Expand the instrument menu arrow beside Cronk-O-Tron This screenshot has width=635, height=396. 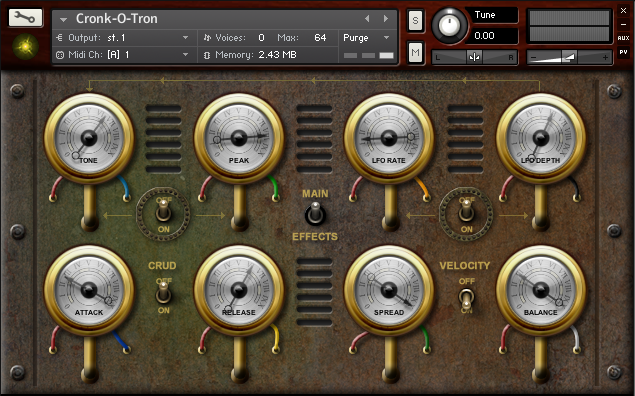(63, 19)
